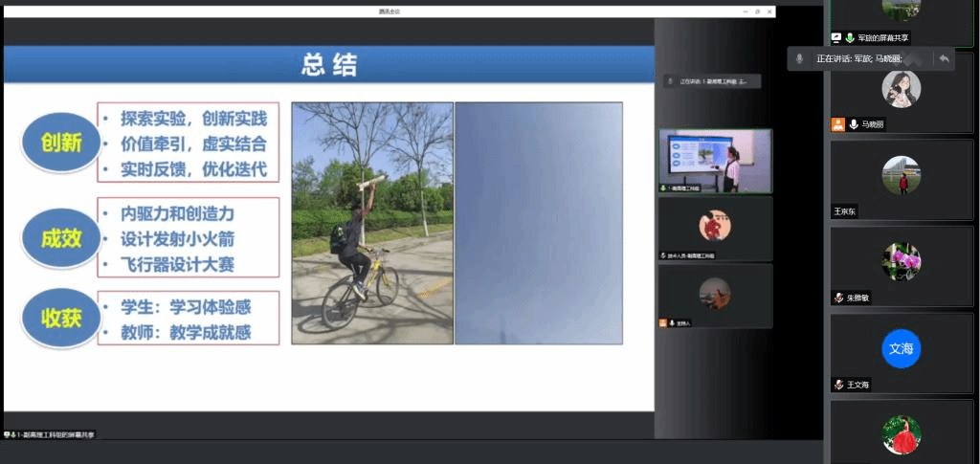Click the muted microphone icon beside 王文海
The image size is (980, 464).
pyautogui.click(x=838, y=385)
